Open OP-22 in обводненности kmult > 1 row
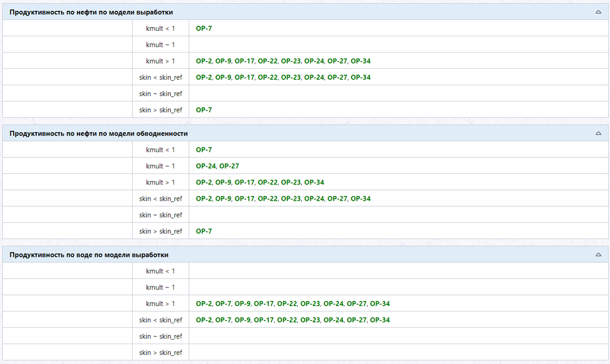 pyautogui.click(x=268, y=182)
